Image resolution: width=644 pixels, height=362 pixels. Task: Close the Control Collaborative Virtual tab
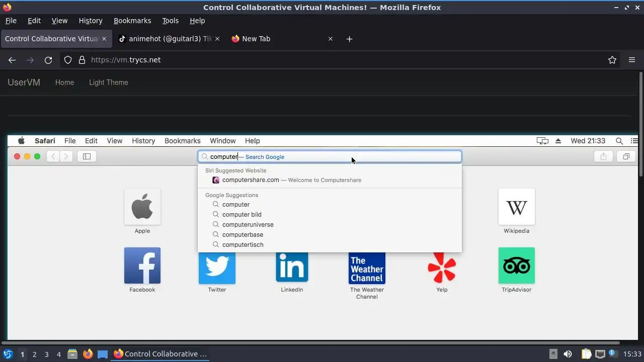(x=104, y=39)
